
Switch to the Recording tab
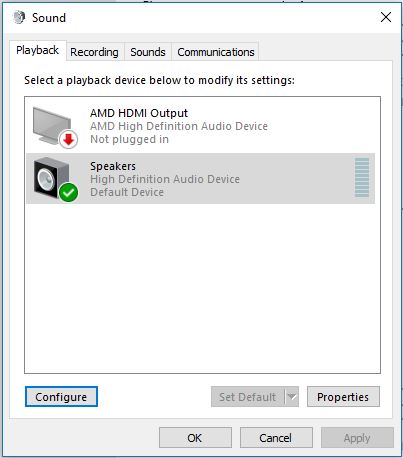coord(94,52)
